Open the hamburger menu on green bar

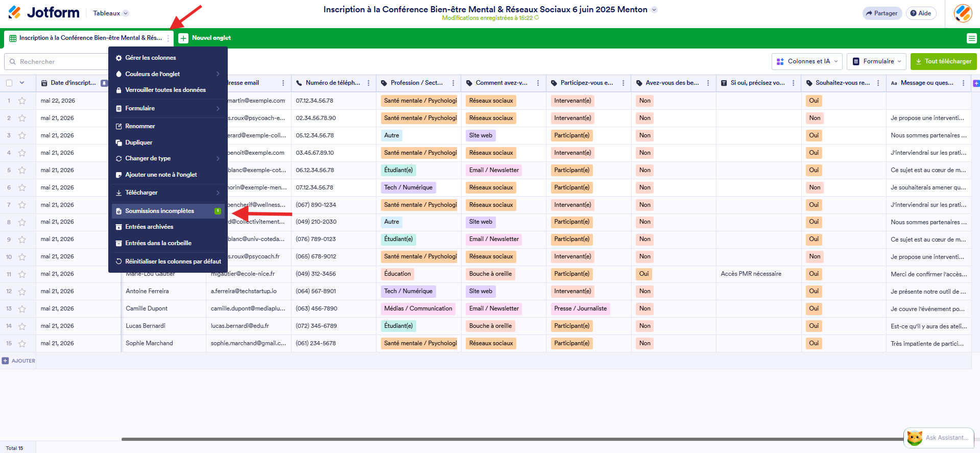(x=971, y=38)
